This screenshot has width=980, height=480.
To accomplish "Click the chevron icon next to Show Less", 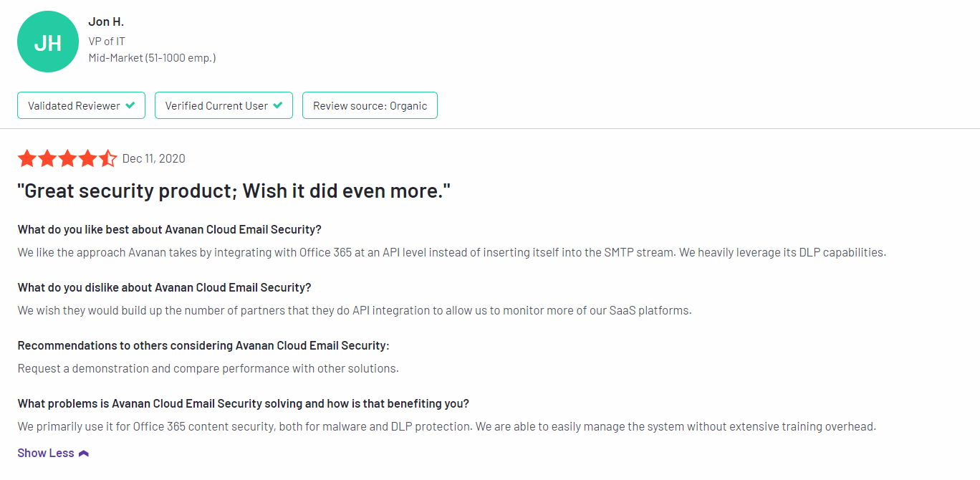I will tap(83, 453).
